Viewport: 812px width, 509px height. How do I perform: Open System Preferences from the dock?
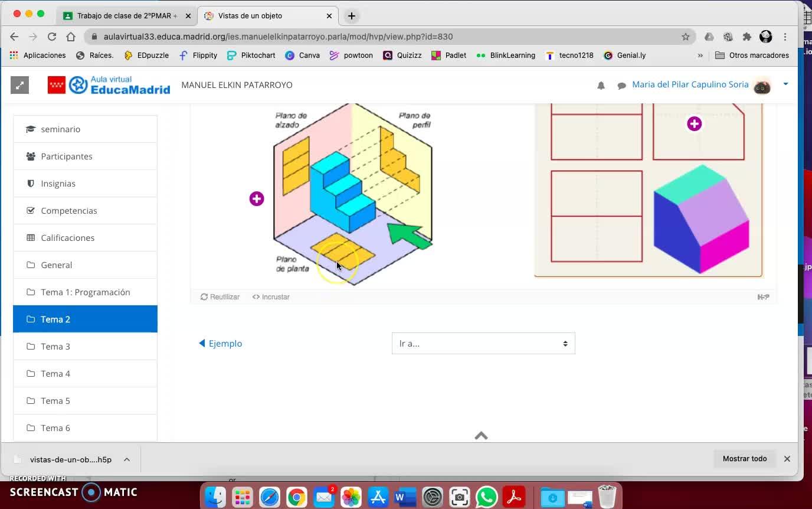tap(433, 497)
